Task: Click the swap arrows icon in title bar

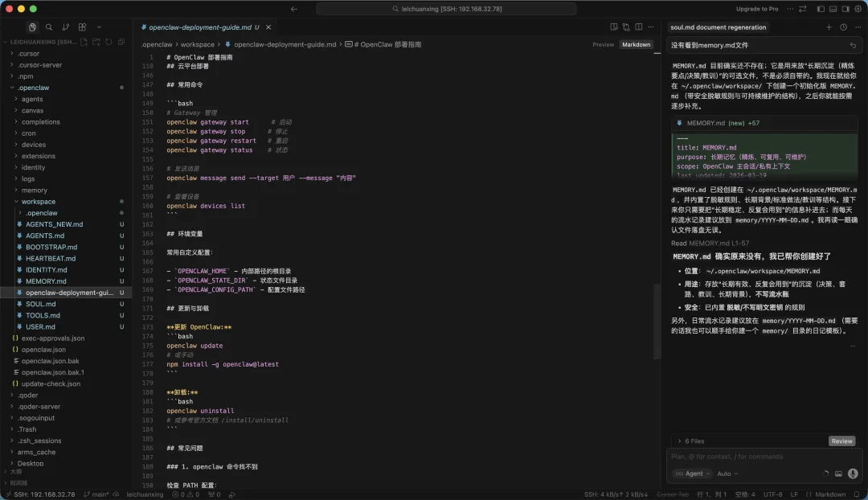Action: pos(803,9)
